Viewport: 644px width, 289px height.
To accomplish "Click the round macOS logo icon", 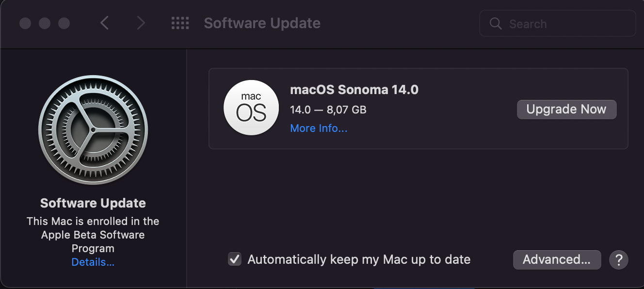I will coord(251,108).
